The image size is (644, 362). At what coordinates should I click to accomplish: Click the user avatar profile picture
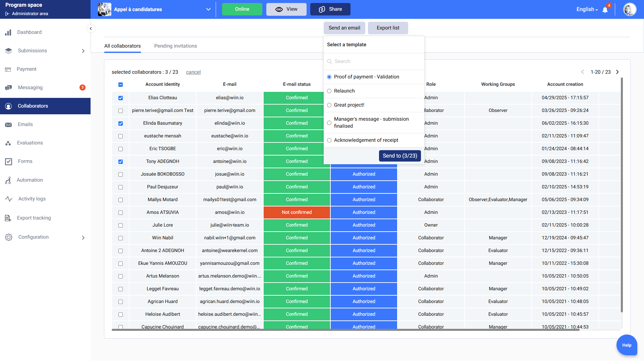[x=630, y=9]
